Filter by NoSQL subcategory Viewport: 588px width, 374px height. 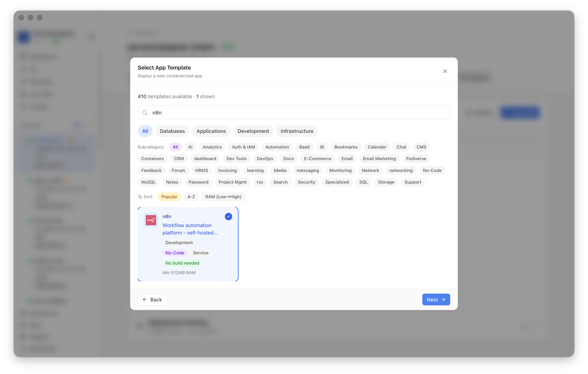[x=148, y=182]
